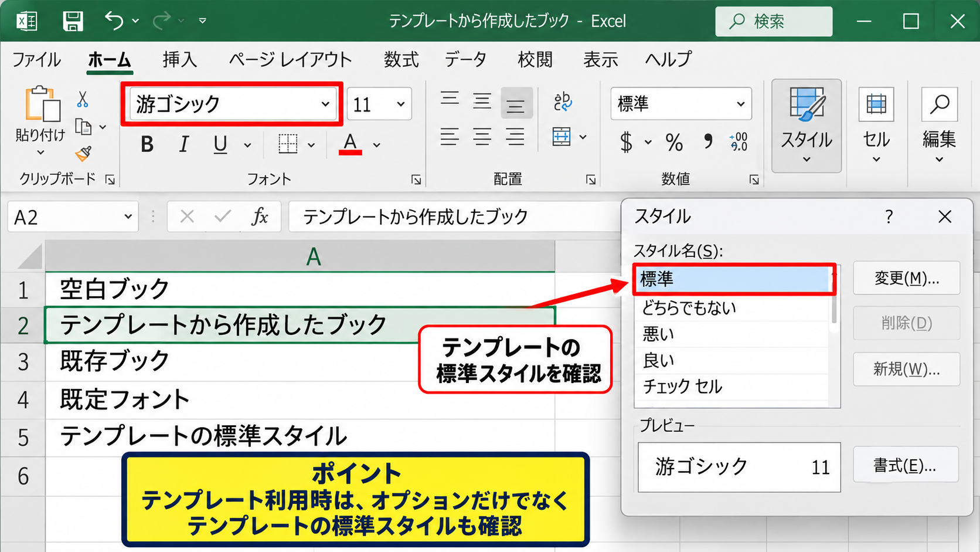Select style どちらでもない in list
Screen dimensions: 980x552
(731, 307)
